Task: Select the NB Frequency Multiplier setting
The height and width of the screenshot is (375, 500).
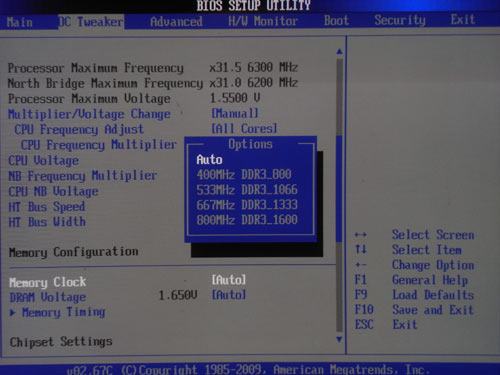Action: tap(83, 176)
